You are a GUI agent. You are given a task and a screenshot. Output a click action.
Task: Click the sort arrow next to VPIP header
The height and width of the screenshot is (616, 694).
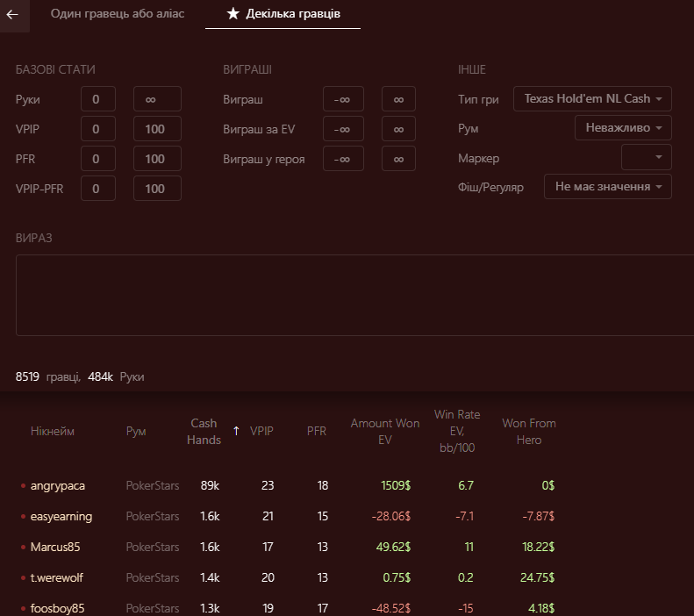236,431
